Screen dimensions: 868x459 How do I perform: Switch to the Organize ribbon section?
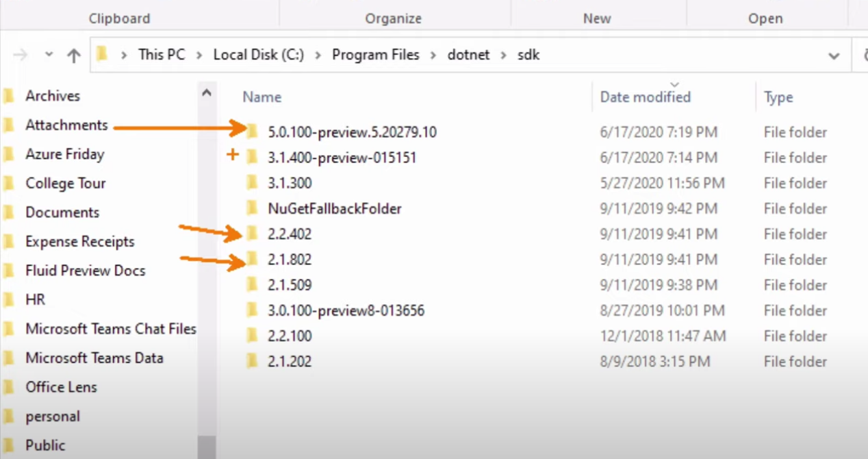pyautogui.click(x=393, y=18)
